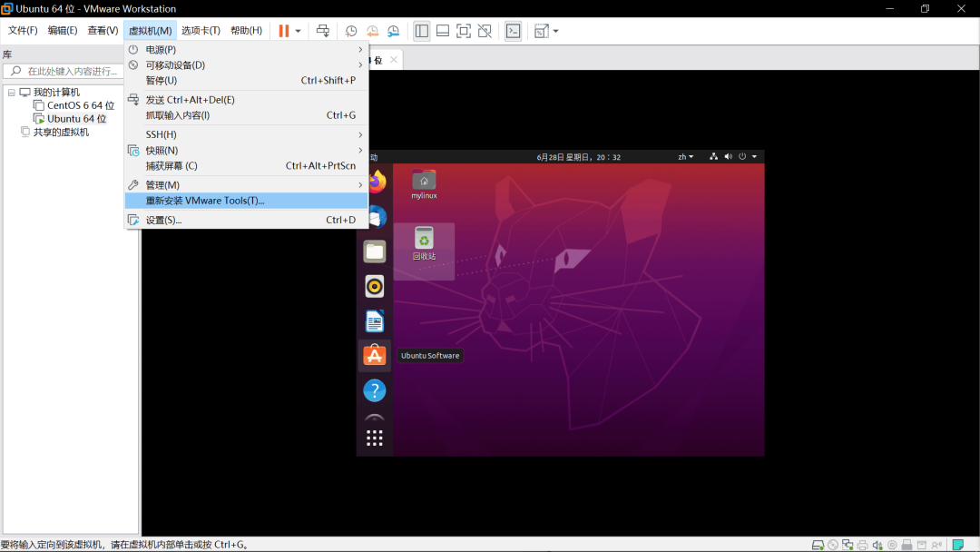The width and height of the screenshot is (980, 552).
Task: Open the 文件(F) menu
Action: click(x=23, y=31)
